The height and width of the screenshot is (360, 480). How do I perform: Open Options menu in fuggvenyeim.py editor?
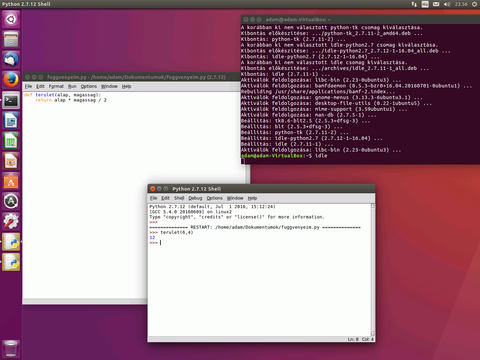tap(89, 86)
